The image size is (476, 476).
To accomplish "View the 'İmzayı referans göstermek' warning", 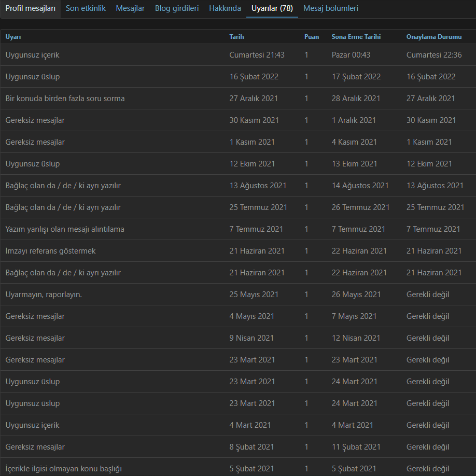I will click(51, 251).
